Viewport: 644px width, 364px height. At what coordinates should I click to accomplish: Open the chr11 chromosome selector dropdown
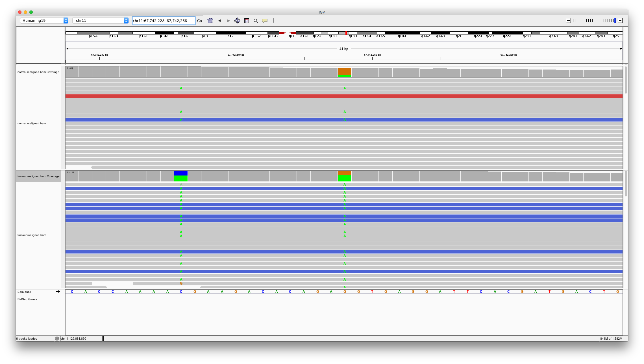pyautogui.click(x=96, y=20)
